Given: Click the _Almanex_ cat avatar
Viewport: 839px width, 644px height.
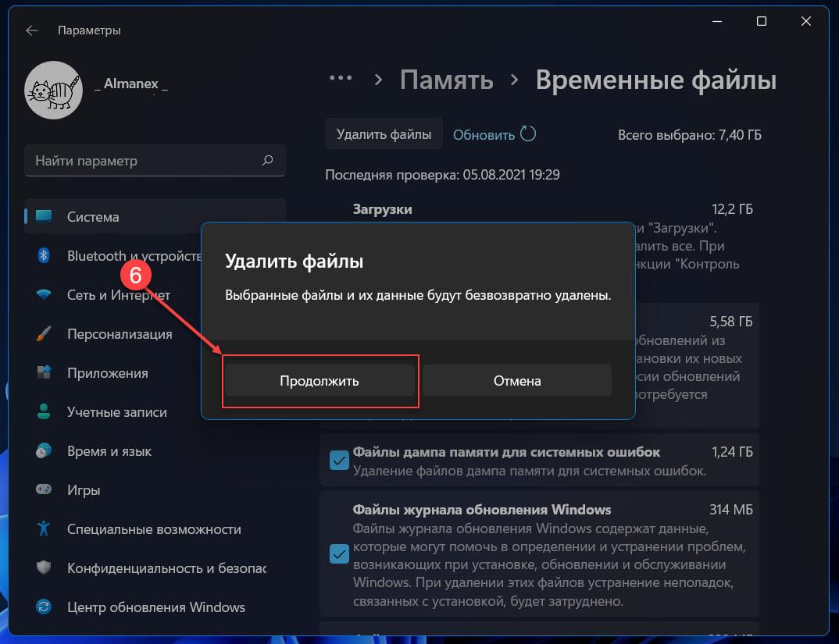Looking at the screenshot, I should pos(53,90).
